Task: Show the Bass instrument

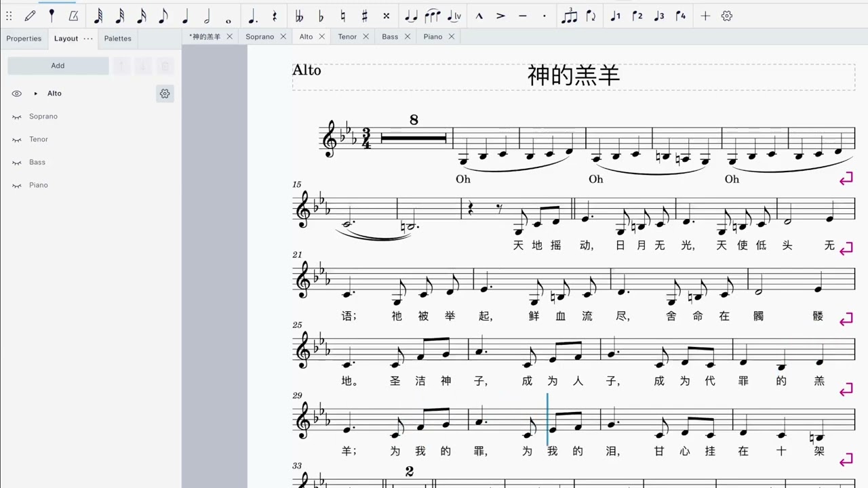Action: 17,163
